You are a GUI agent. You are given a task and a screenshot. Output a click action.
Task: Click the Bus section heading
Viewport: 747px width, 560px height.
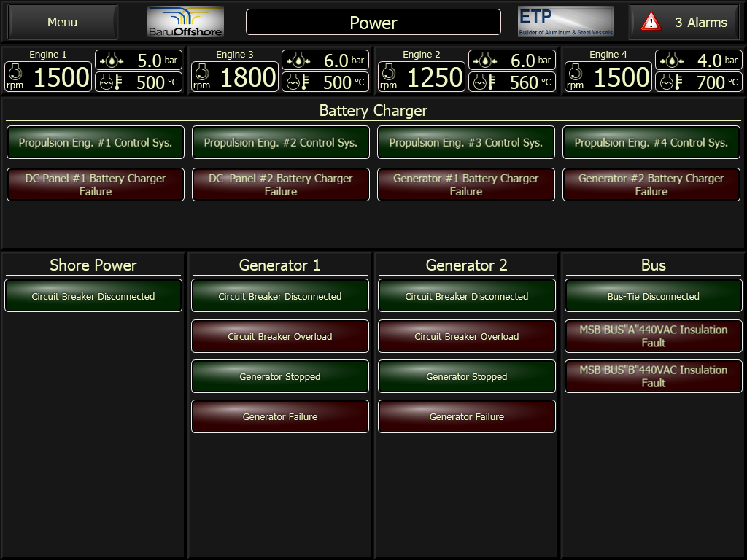(653, 265)
